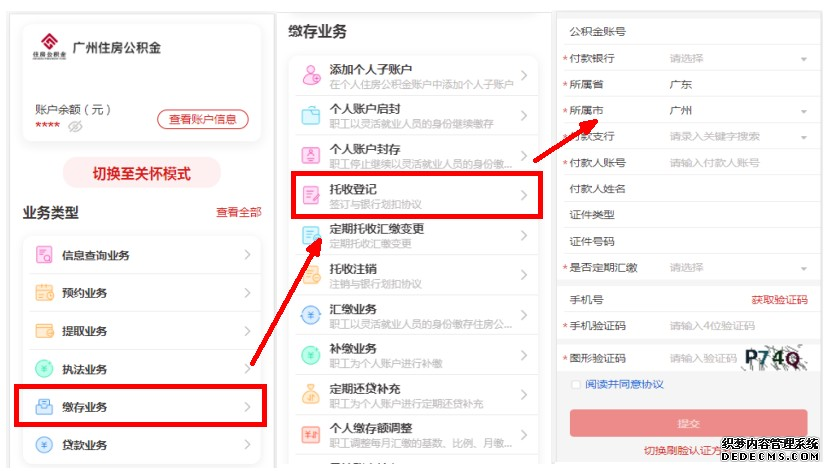The width and height of the screenshot is (830, 471).
Task: Check the 阅读并同意协议 checkbox
Action: [575, 384]
